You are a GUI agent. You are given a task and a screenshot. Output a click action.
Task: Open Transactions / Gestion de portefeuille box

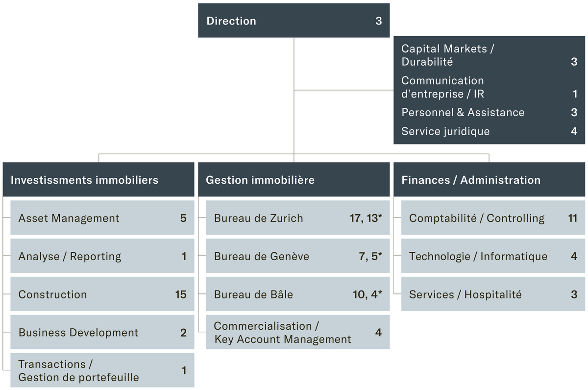coord(102,371)
